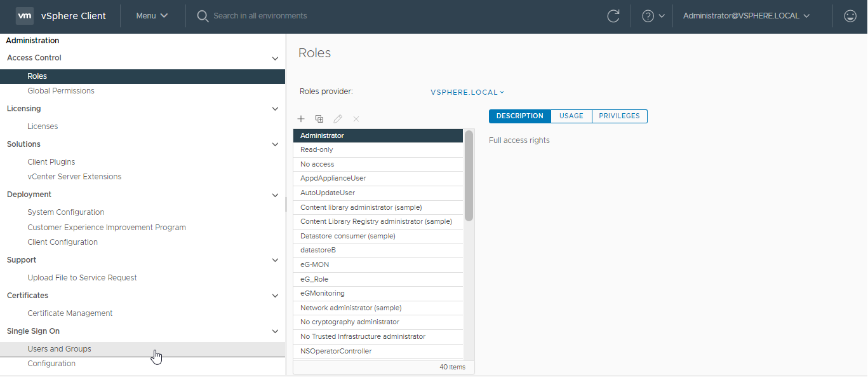Select the AutoUpdateUser role

[378, 193]
